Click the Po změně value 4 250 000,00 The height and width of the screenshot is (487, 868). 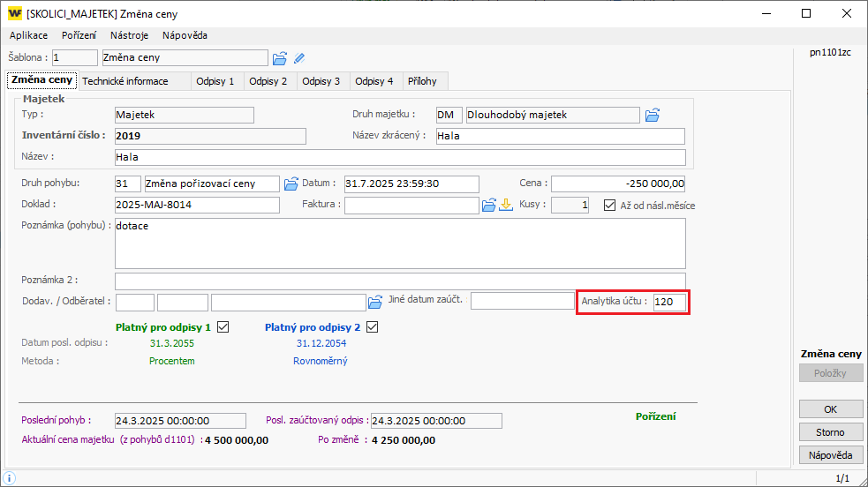(x=404, y=440)
